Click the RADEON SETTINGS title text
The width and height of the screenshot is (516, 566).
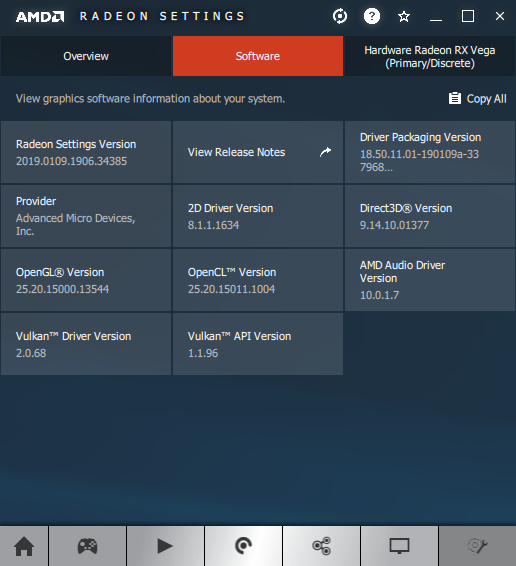(162, 16)
